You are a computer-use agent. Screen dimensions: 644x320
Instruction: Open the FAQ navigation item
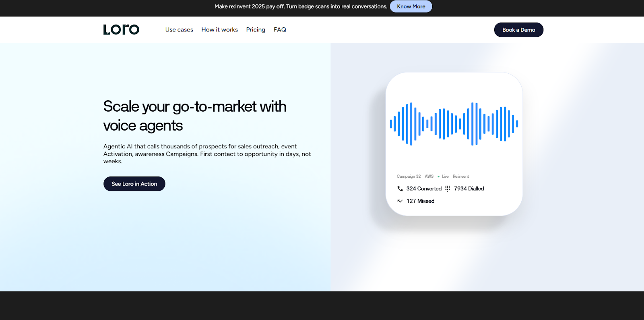[280, 30]
